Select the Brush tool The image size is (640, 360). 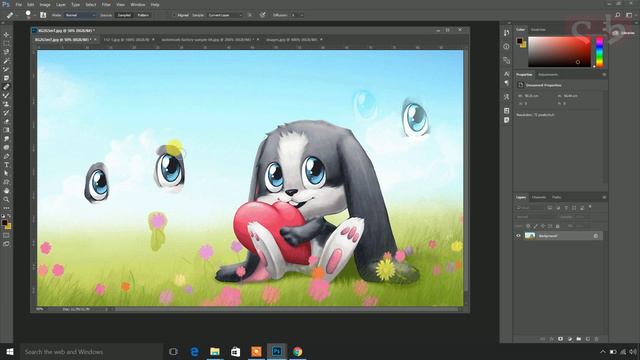tap(6, 95)
